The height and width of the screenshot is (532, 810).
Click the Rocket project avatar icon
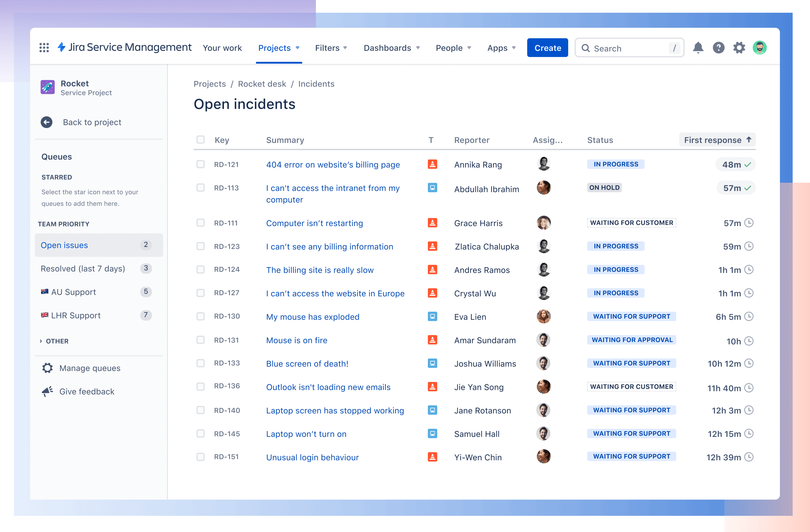tap(47, 87)
